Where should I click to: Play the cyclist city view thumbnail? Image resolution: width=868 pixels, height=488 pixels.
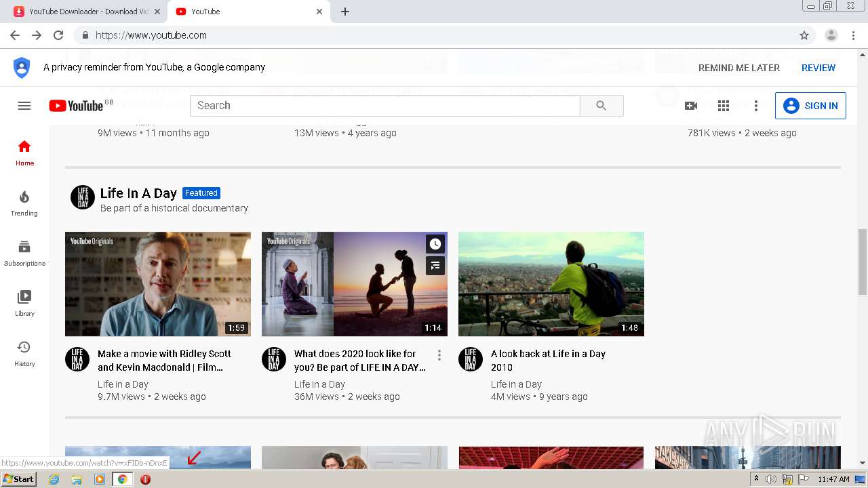coord(551,284)
